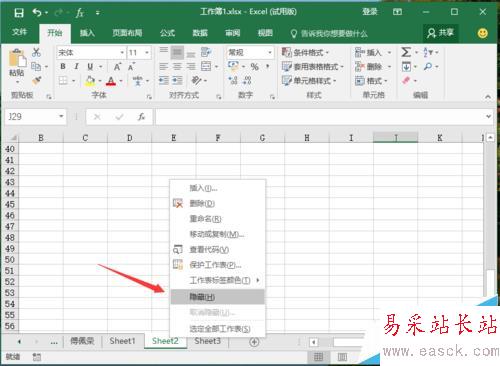Viewport: 500px width, 366px height.
Task: Open the Sheet1 worksheet tab
Action: click(122, 341)
